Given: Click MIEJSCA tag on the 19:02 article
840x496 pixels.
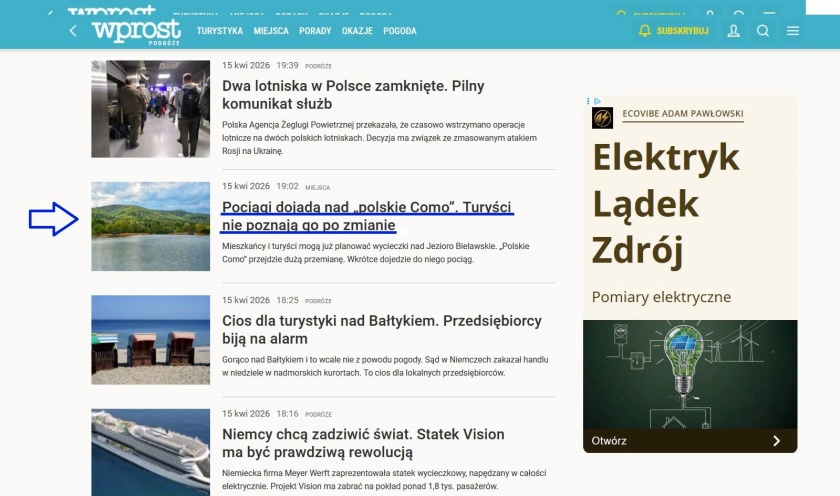Looking at the screenshot, I should (318, 187).
